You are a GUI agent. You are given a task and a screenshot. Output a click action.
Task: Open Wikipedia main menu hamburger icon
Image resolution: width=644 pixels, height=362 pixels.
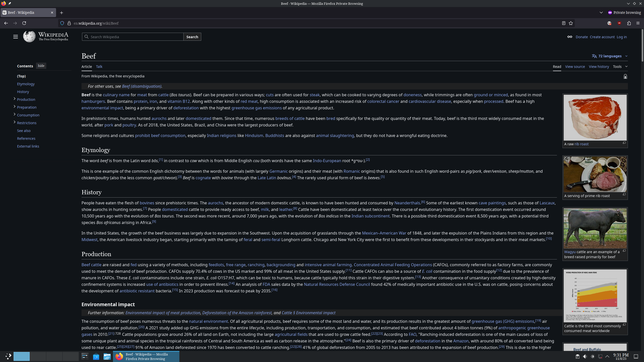click(x=16, y=37)
